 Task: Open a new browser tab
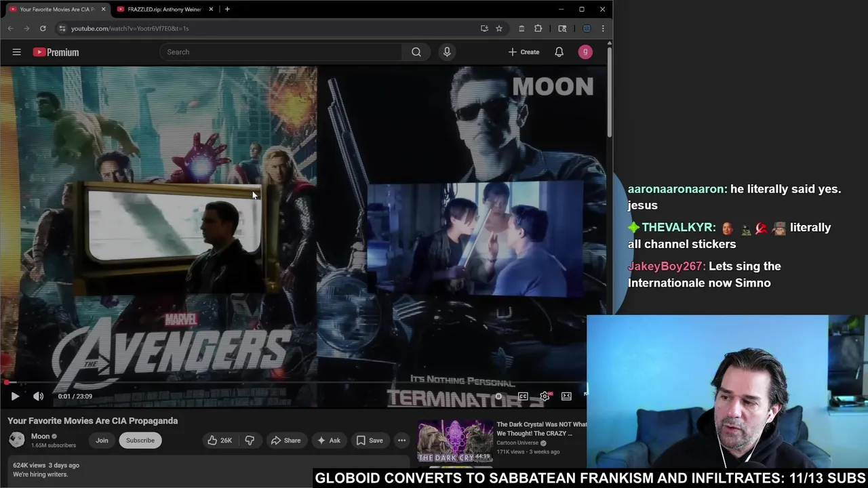coord(227,9)
